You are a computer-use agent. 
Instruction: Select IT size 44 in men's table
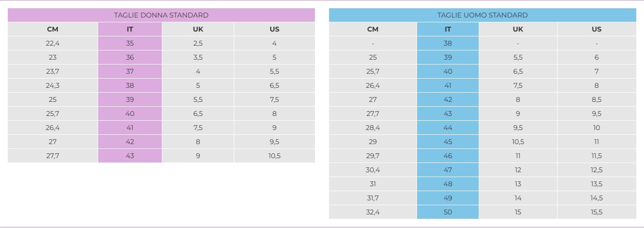pos(448,128)
